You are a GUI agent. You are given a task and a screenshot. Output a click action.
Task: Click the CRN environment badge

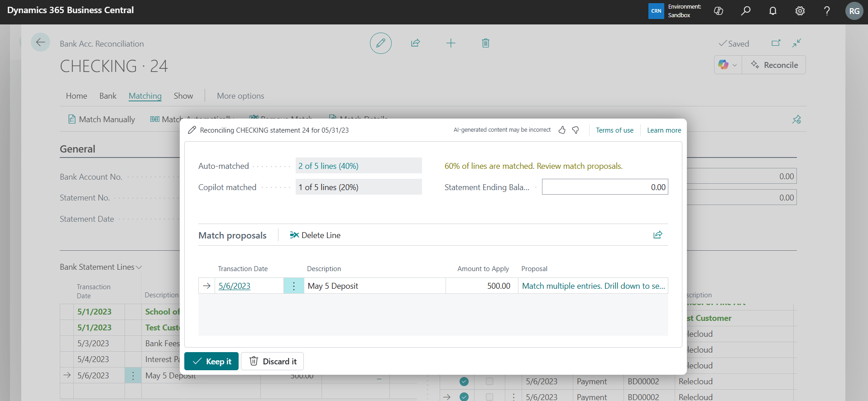click(x=656, y=11)
